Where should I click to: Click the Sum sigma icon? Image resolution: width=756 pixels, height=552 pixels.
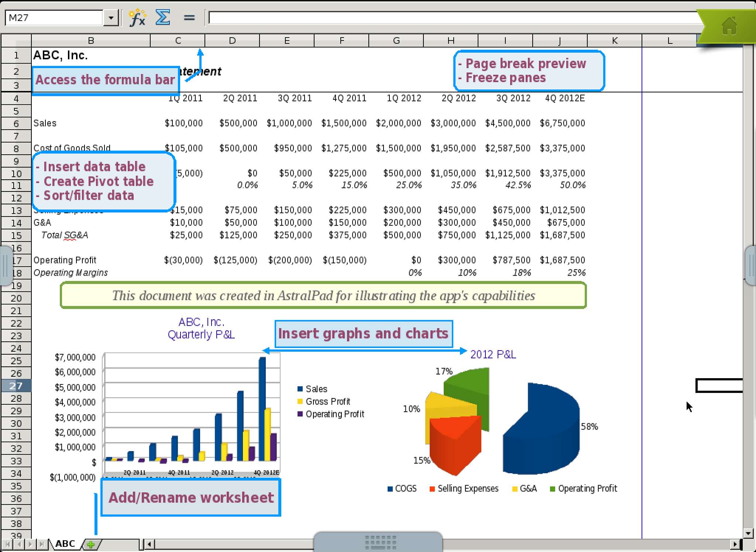(x=163, y=17)
